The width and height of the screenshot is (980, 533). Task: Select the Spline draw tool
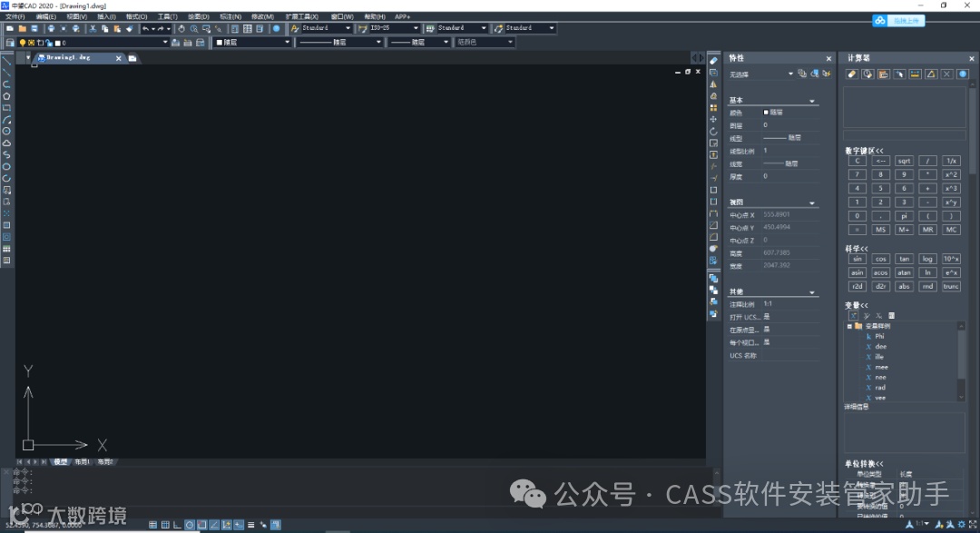point(7,154)
